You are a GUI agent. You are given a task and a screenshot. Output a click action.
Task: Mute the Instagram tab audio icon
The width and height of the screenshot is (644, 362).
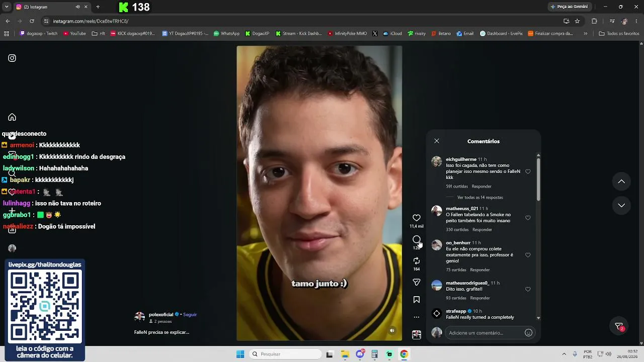pyautogui.click(x=78, y=7)
